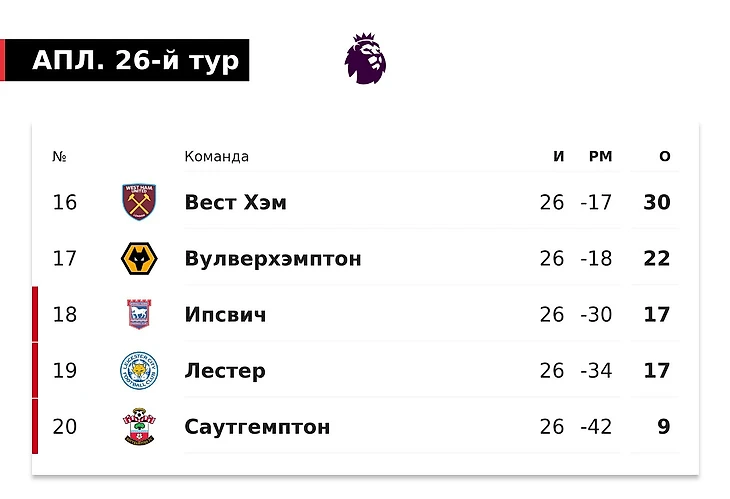The width and height of the screenshot is (730, 499).
Task: Click the Wolverhampton wolf crest
Action: (137, 258)
